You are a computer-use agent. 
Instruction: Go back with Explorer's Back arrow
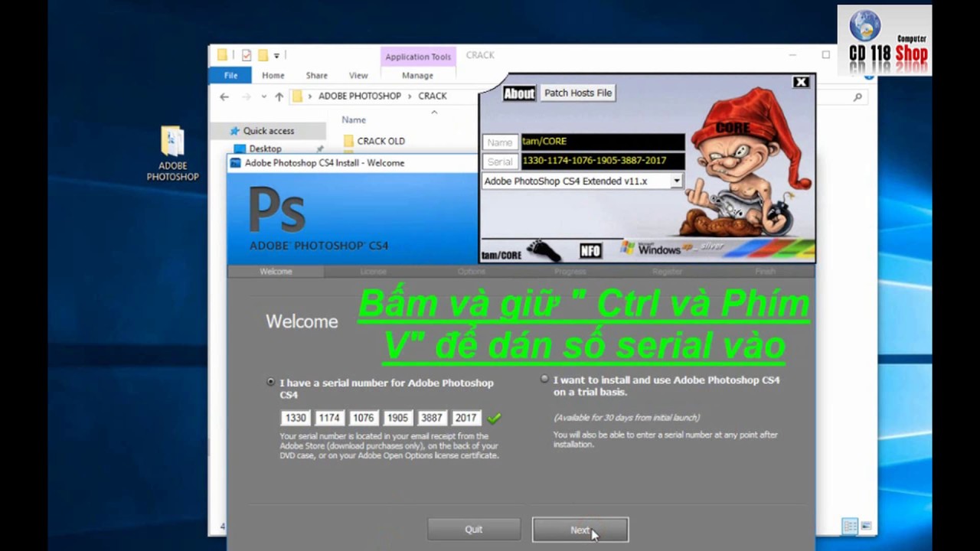[224, 96]
